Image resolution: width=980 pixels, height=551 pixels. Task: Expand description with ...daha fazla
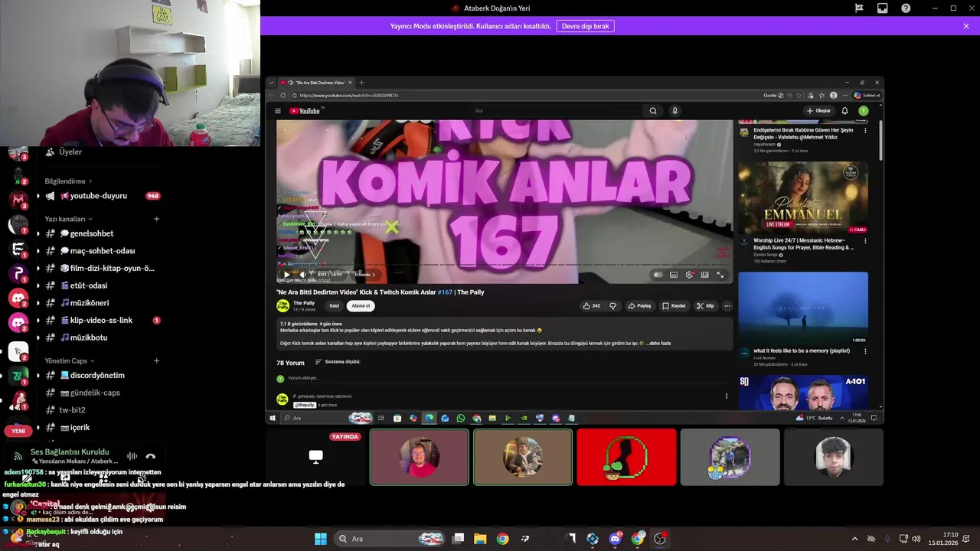tap(658, 344)
